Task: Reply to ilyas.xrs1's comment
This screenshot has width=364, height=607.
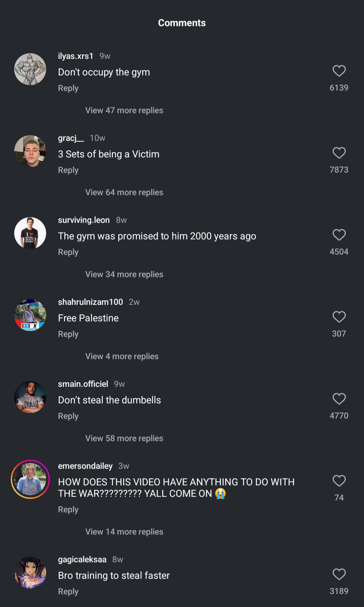Action: (x=68, y=88)
